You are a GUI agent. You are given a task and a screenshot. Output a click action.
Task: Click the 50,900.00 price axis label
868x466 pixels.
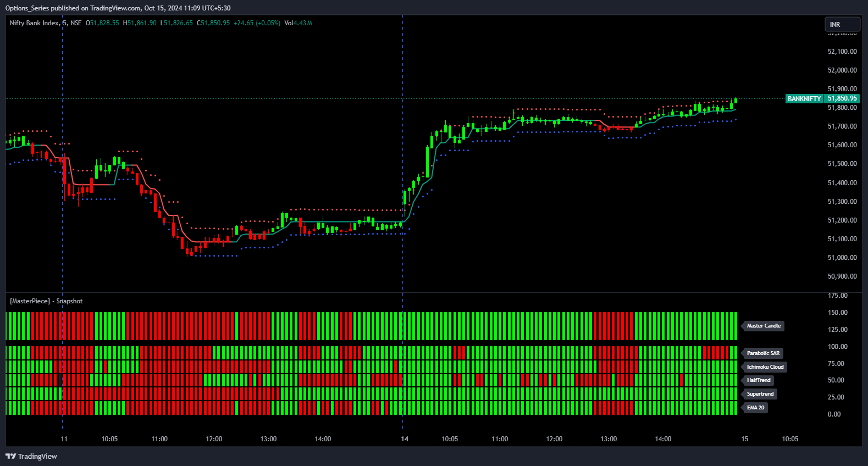point(842,276)
